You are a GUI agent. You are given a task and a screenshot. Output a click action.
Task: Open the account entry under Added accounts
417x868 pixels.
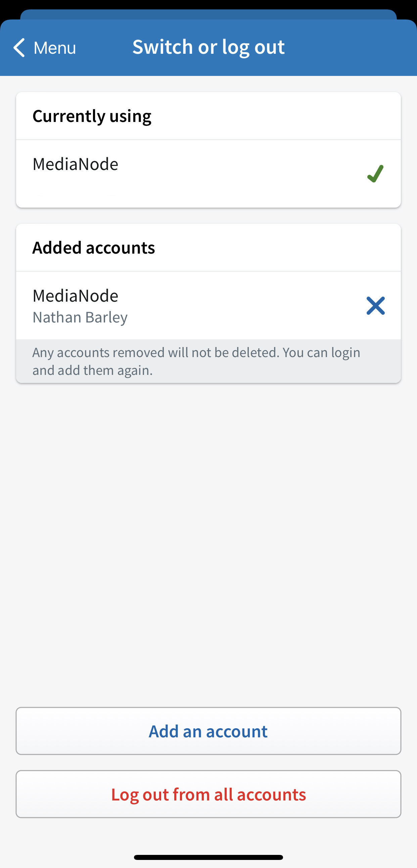[135, 305]
